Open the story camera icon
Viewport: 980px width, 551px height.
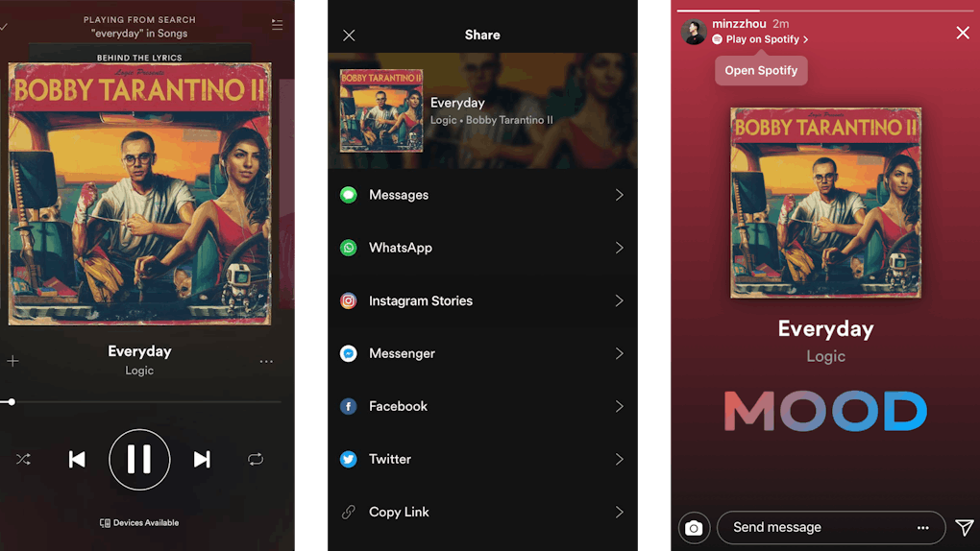coord(694,528)
